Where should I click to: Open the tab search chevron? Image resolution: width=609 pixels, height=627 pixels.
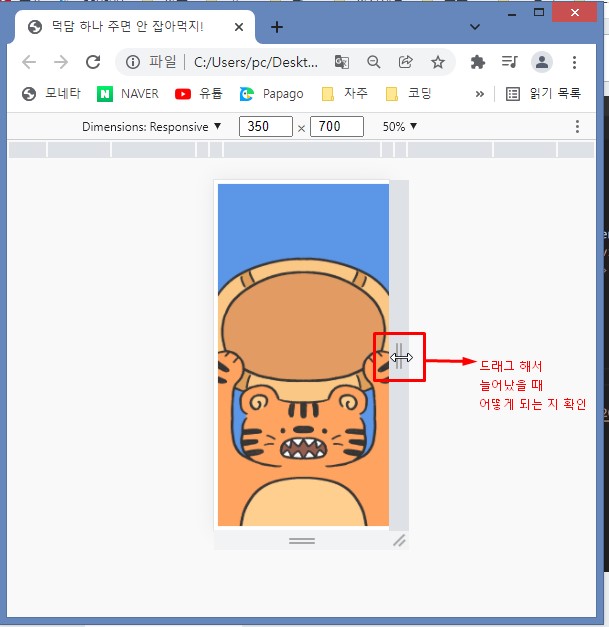tap(475, 27)
